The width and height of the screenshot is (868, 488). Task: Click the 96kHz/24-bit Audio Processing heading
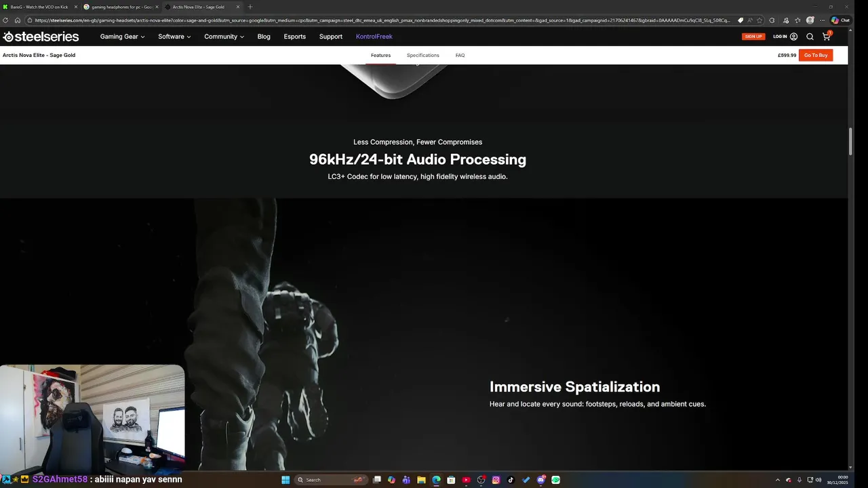(418, 159)
